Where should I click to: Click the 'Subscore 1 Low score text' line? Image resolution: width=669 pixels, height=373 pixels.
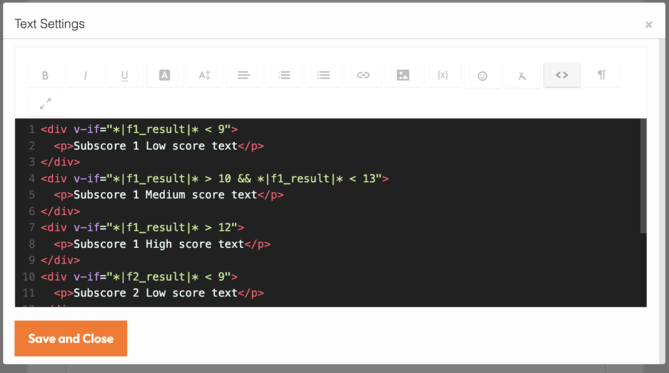pos(159,146)
